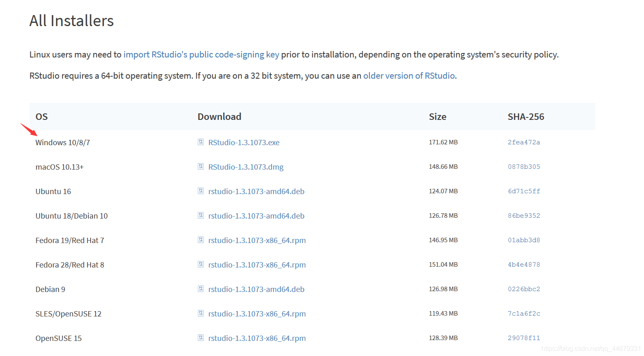Click the SHA-256 column header
The width and height of the screenshot is (644, 356).
pos(526,117)
